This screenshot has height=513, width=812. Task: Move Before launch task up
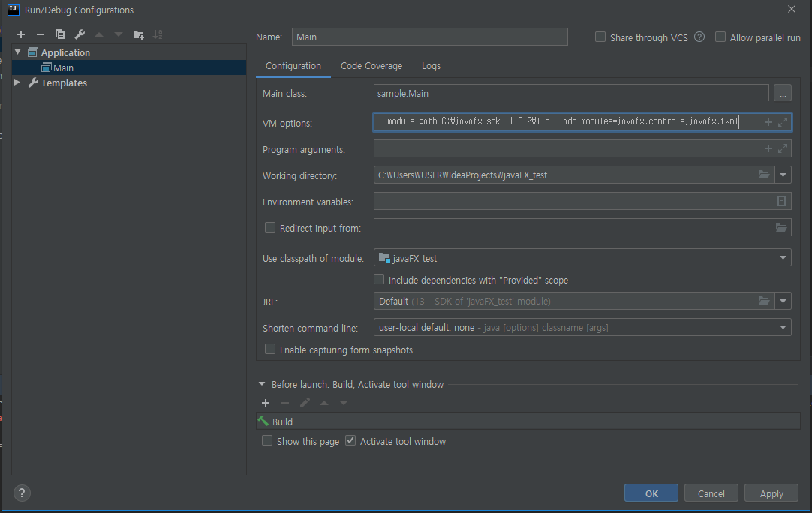point(324,403)
